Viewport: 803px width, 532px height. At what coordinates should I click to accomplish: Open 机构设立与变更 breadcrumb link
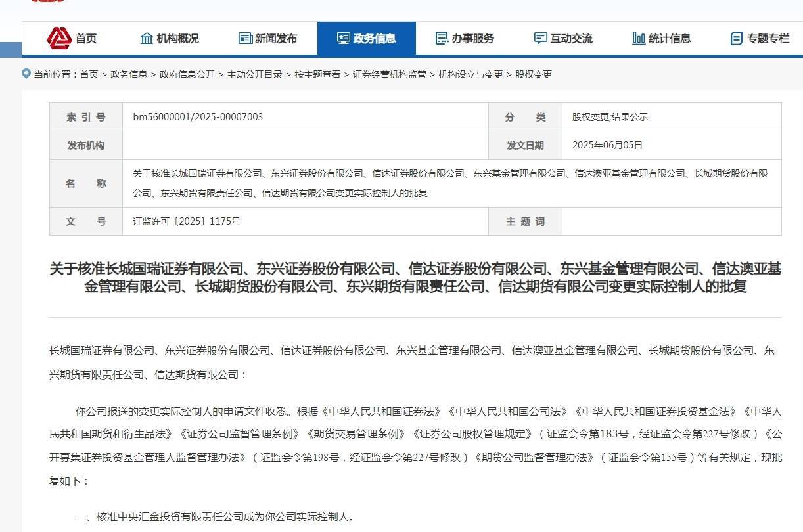click(x=470, y=74)
